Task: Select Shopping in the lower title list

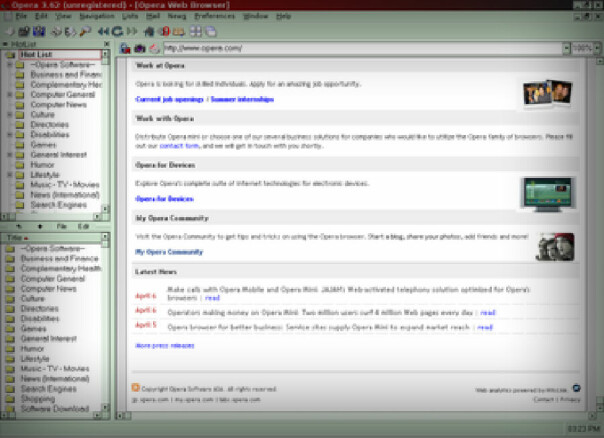Action: [x=38, y=399]
